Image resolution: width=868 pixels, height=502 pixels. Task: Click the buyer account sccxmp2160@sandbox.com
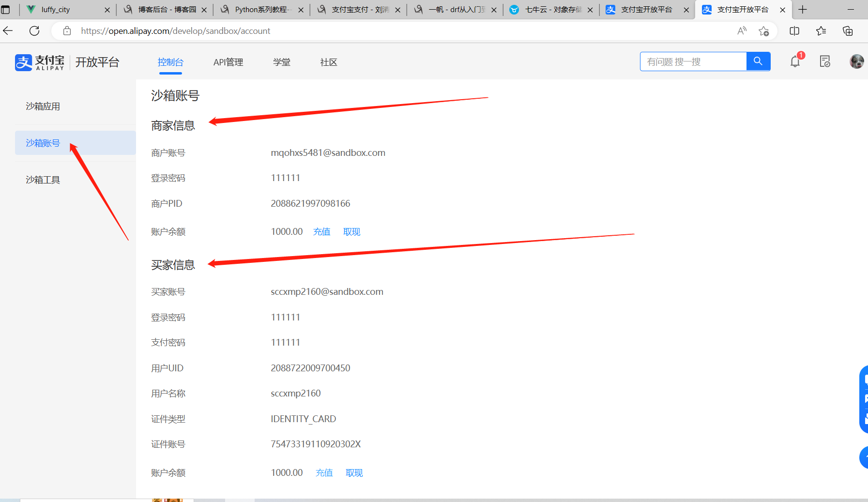[x=327, y=292]
